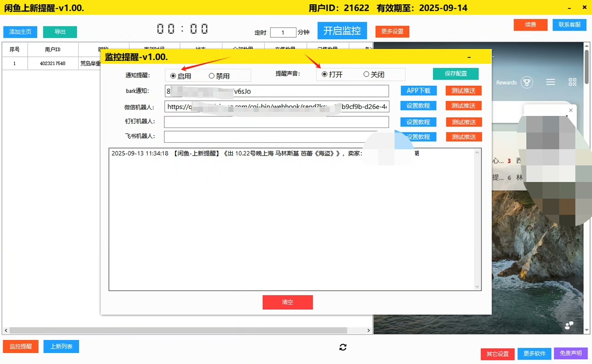Open 其它设置
592x364 pixels.
pyautogui.click(x=498, y=354)
